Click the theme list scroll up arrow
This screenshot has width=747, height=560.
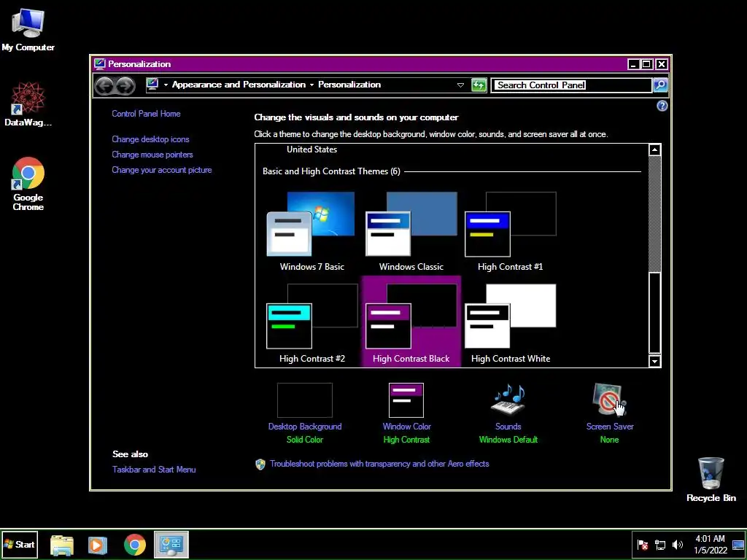654,150
